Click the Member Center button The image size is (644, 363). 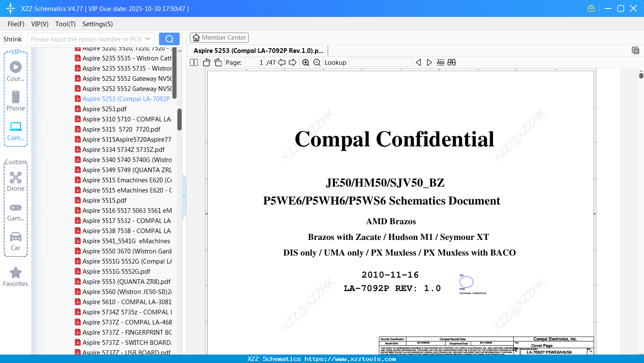coord(219,38)
